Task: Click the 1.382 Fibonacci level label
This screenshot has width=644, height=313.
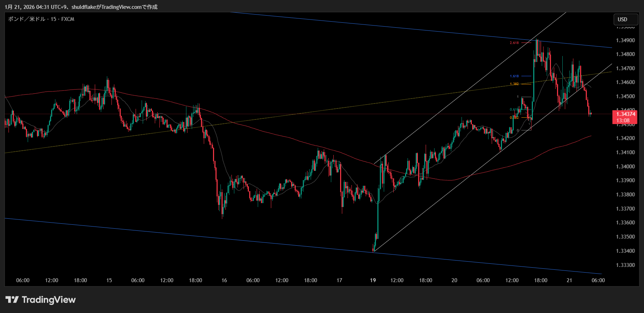Action: coord(514,84)
